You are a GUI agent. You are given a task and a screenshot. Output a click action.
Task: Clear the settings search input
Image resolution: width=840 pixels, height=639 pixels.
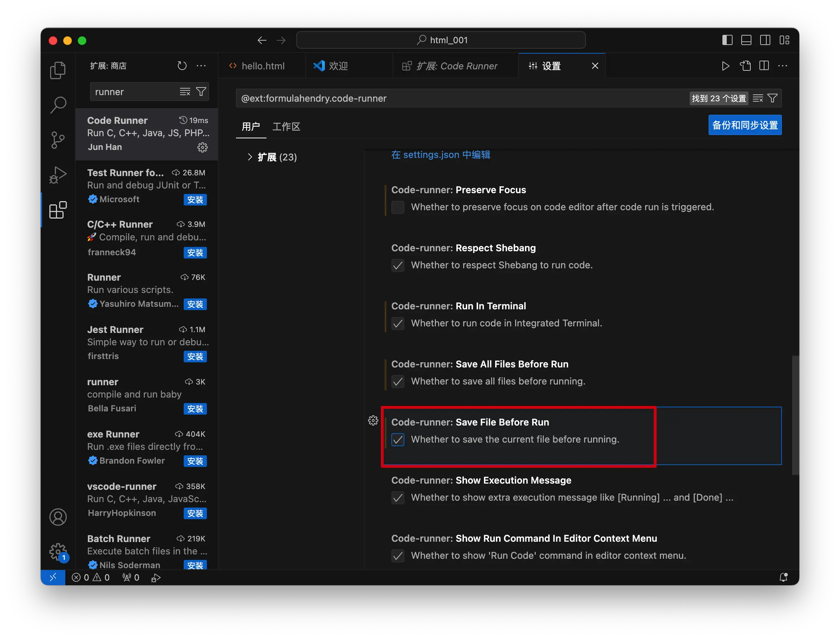758,98
